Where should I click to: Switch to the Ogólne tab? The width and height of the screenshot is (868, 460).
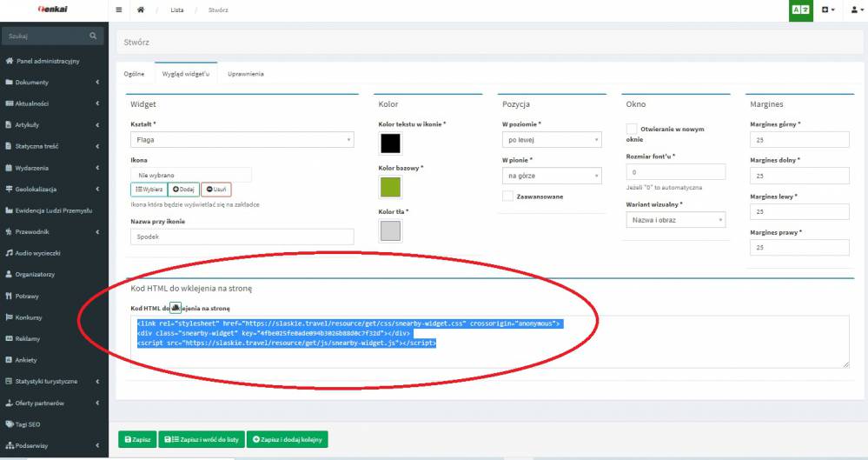point(134,75)
